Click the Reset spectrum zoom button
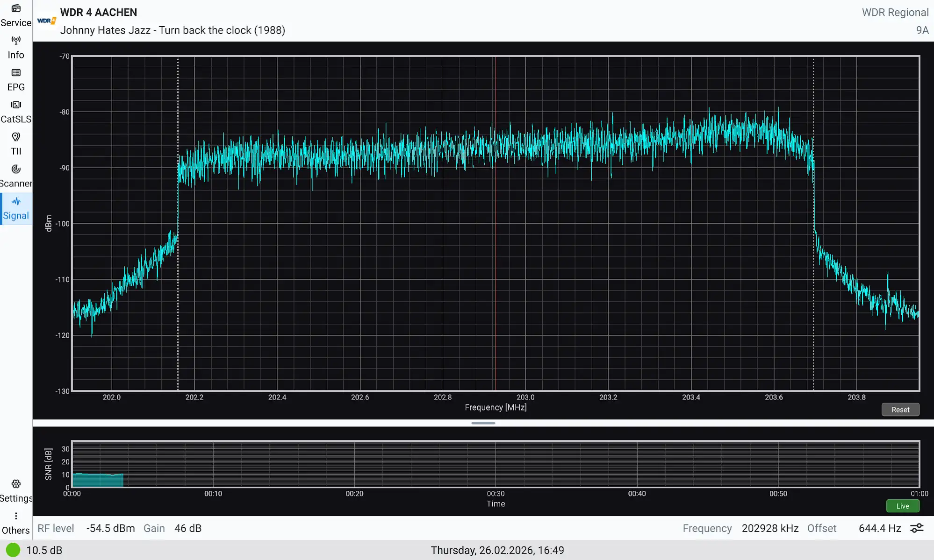934x560 pixels. pos(900,410)
